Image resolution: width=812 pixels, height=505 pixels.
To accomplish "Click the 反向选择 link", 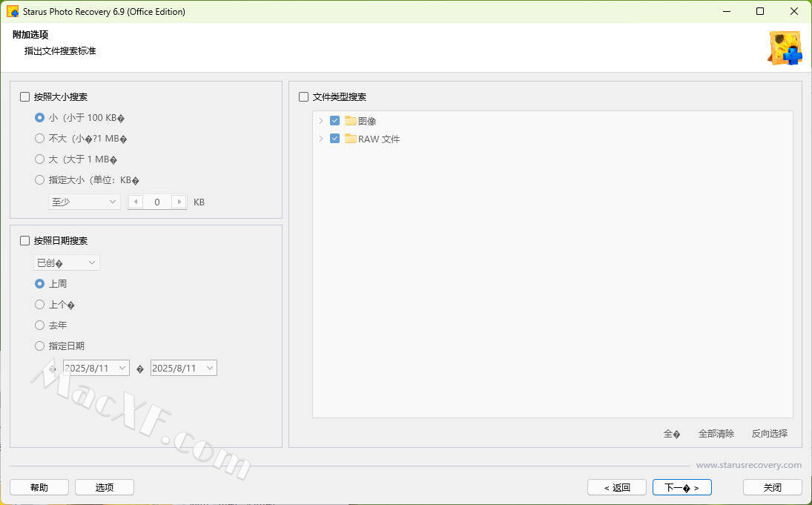I will click(x=770, y=434).
